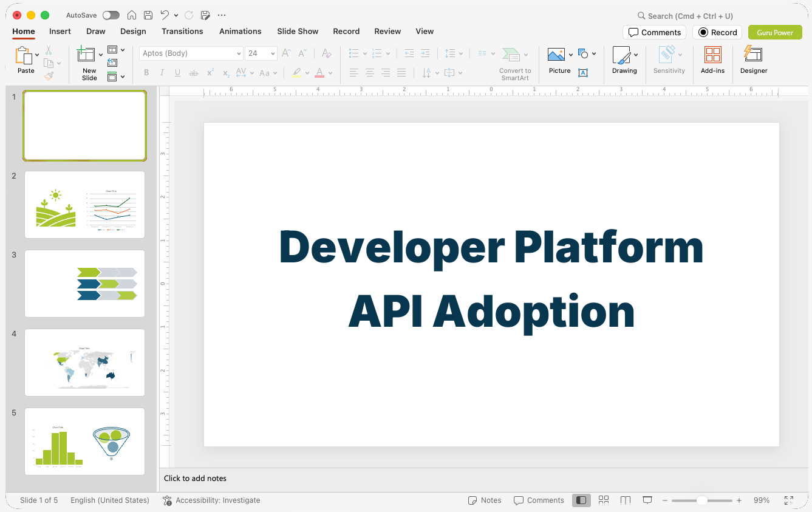
Task: Toggle Italic formatting
Action: [x=162, y=73]
